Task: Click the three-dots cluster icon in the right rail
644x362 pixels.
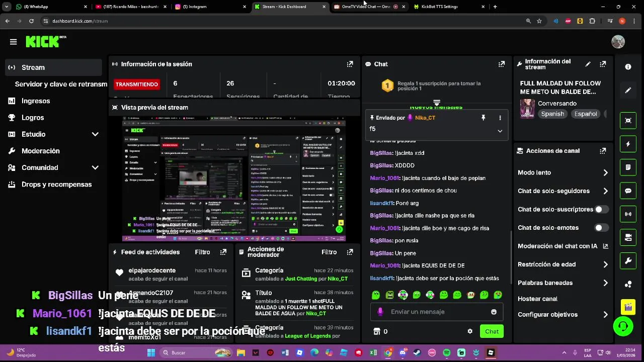Action: (x=628, y=284)
